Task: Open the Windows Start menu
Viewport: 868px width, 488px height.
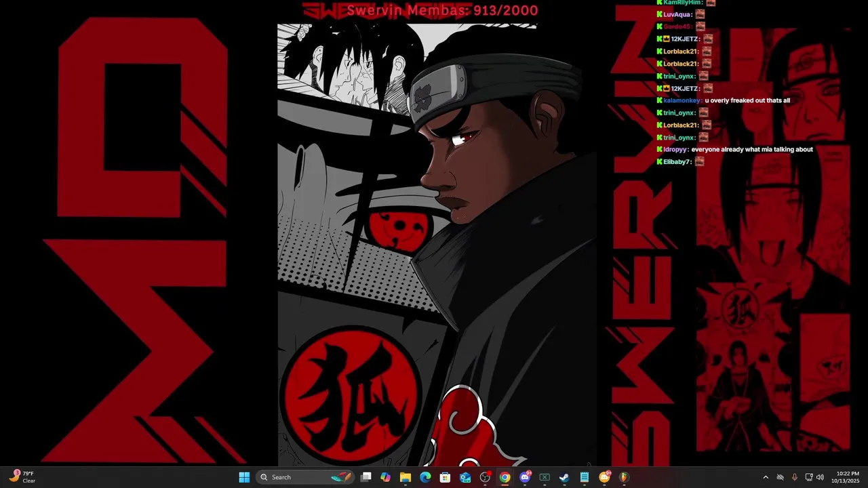Action: pos(244,477)
